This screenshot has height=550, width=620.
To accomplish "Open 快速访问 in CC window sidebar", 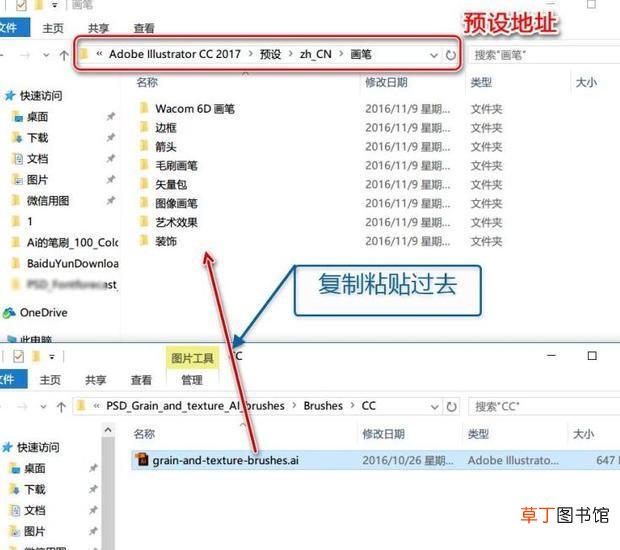I will coord(38,448).
